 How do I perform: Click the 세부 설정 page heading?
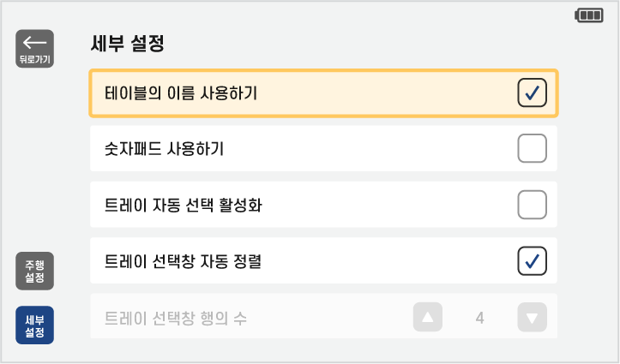pyautogui.click(x=127, y=43)
